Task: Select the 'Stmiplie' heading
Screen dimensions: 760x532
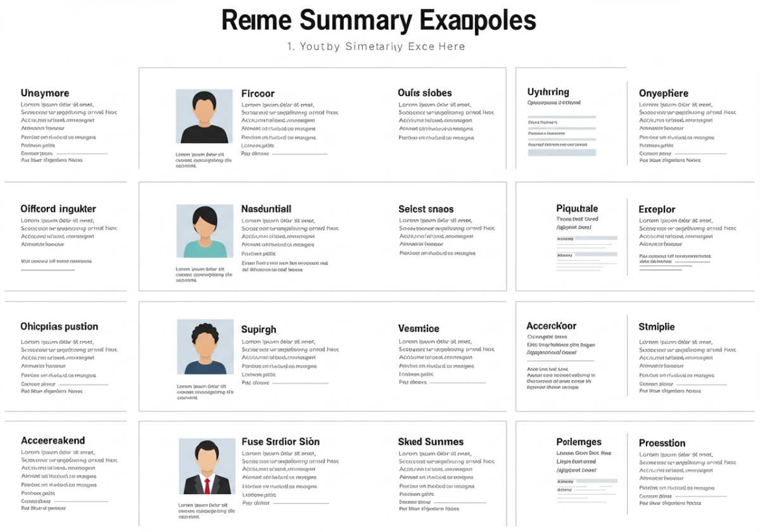Action: (x=657, y=327)
